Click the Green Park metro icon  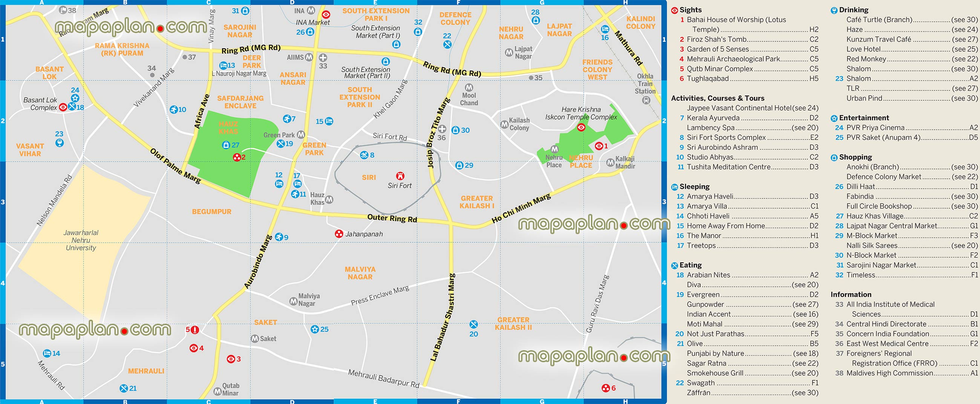click(301, 134)
